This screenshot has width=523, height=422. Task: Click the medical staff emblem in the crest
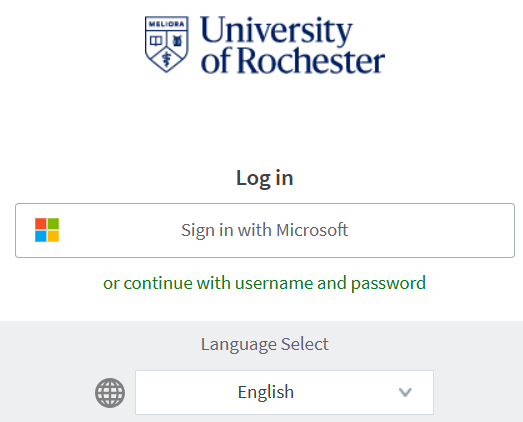tap(166, 60)
